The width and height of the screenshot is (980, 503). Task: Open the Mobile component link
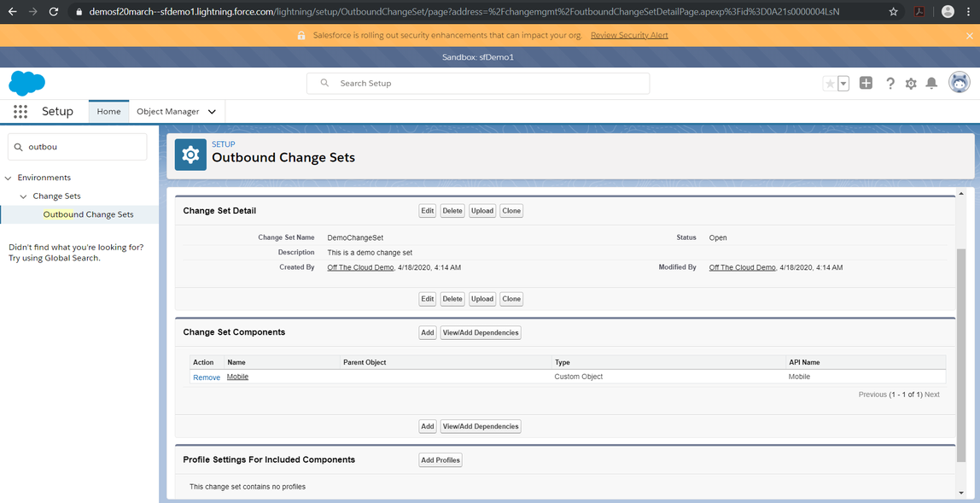click(237, 377)
